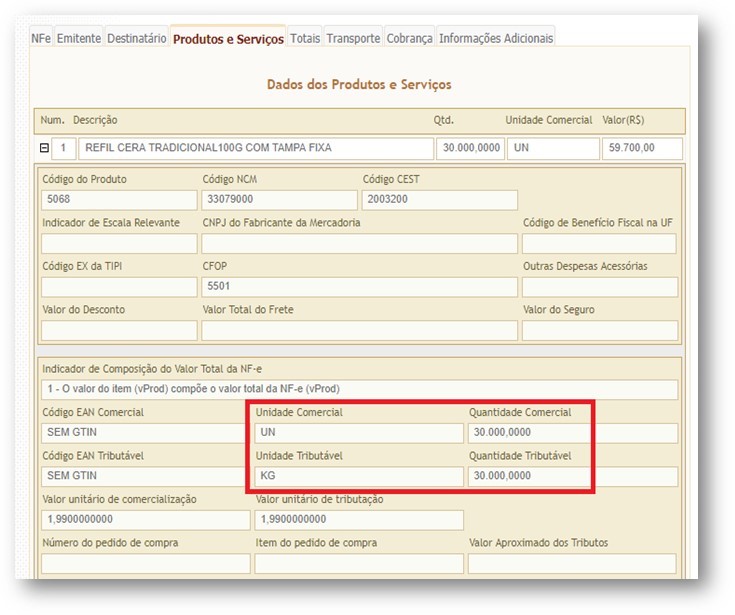
Task: Click the Unidade Comercial column header
Action: [549, 120]
